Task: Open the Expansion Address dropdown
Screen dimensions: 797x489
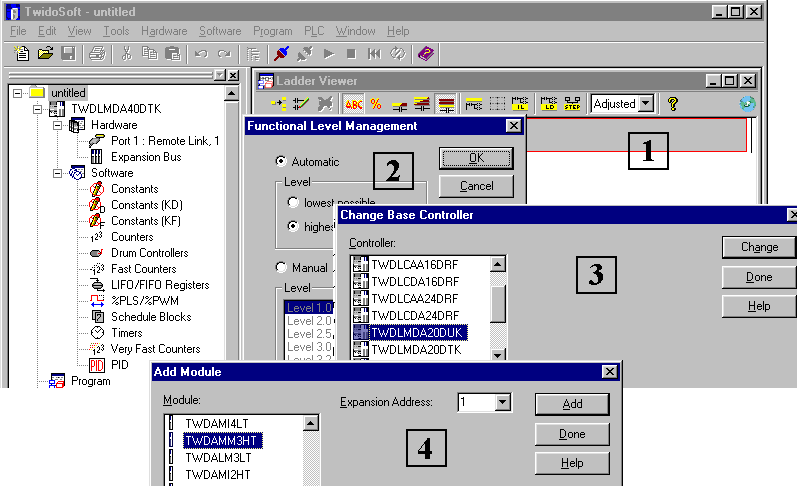Action: tap(502, 402)
